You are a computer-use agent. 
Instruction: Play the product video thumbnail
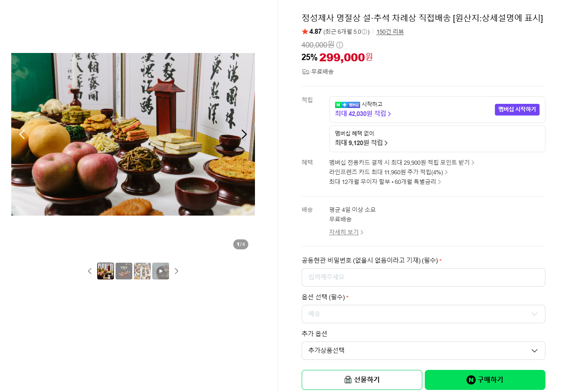coord(161,271)
